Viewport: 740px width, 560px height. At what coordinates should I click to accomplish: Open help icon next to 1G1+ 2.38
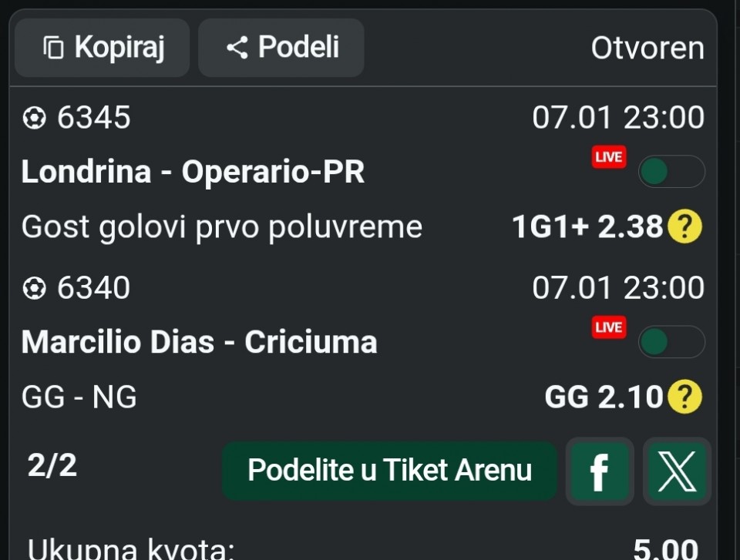(x=684, y=226)
